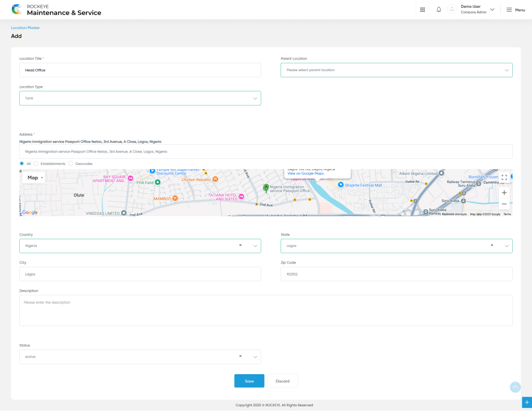Discard the location form

[282, 381]
